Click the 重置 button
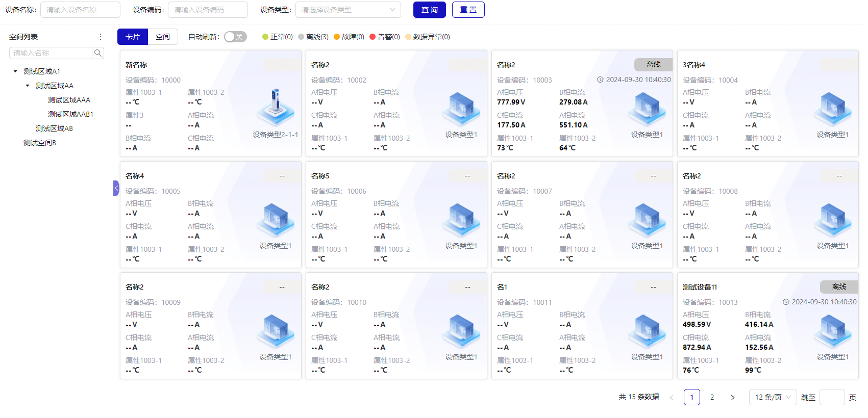 (468, 10)
